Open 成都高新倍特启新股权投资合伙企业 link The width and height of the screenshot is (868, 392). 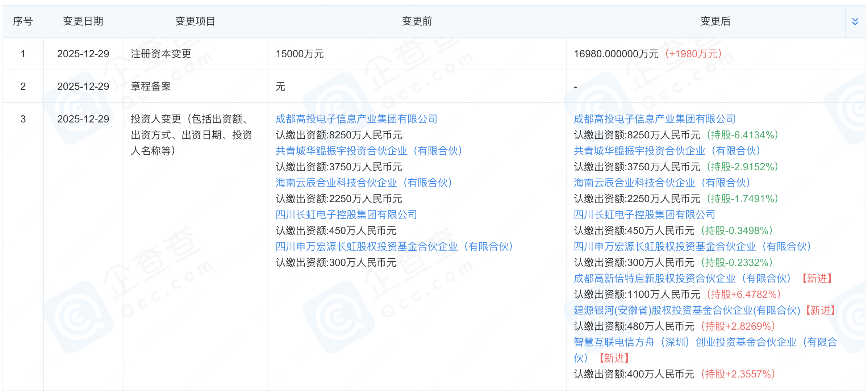point(682,278)
